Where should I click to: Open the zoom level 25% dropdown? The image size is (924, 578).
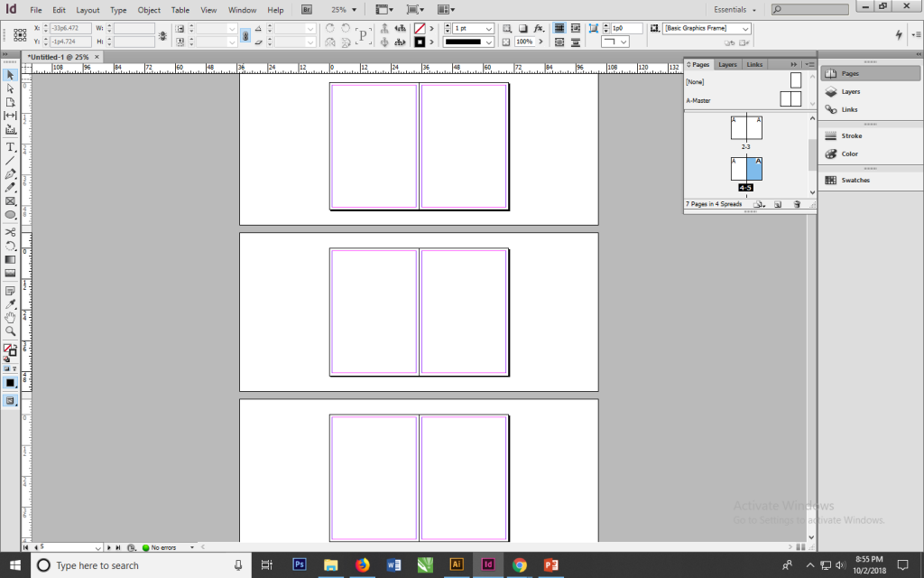[x=354, y=9]
